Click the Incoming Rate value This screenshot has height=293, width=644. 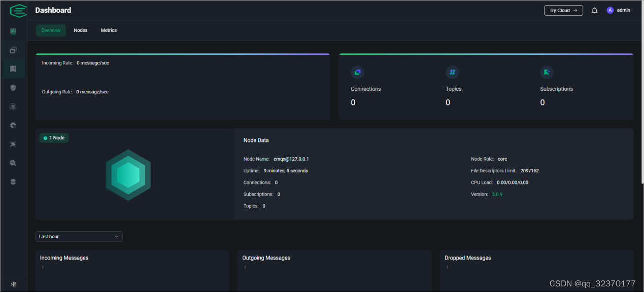[93, 63]
